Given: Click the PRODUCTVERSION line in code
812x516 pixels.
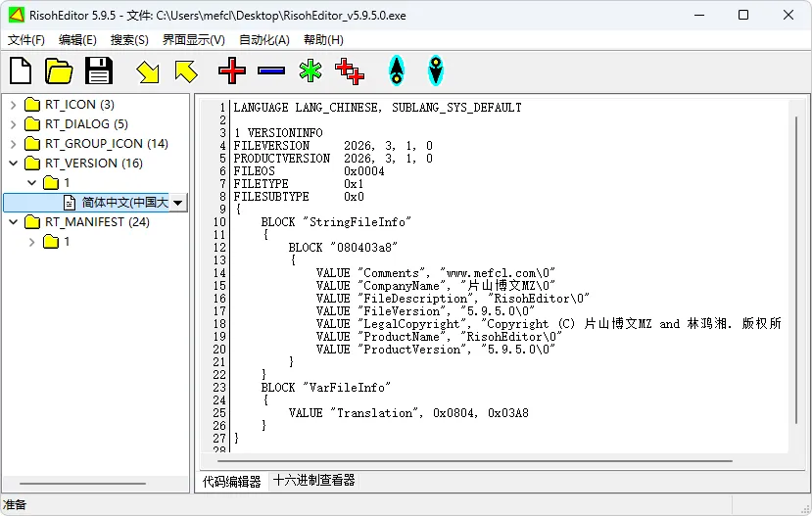Looking at the screenshot, I should (x=333, y=159).
